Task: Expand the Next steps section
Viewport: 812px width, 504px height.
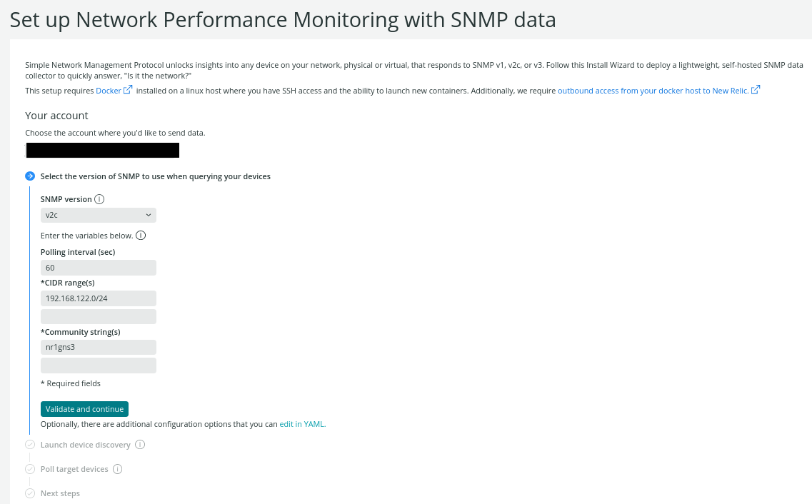Action: point(60,493)
